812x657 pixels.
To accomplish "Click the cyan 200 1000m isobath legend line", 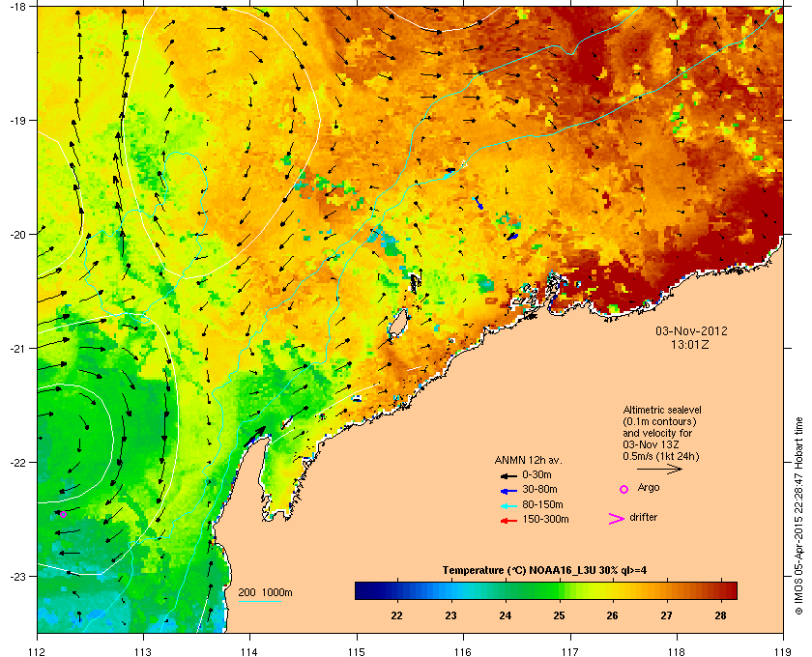I will pyautogui.click(x=260, y=601).
